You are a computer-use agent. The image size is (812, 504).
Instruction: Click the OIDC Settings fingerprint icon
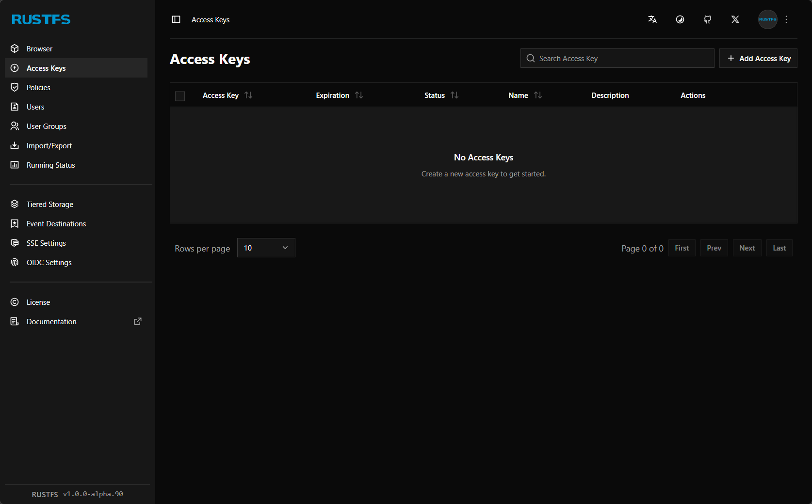point(15,262)
